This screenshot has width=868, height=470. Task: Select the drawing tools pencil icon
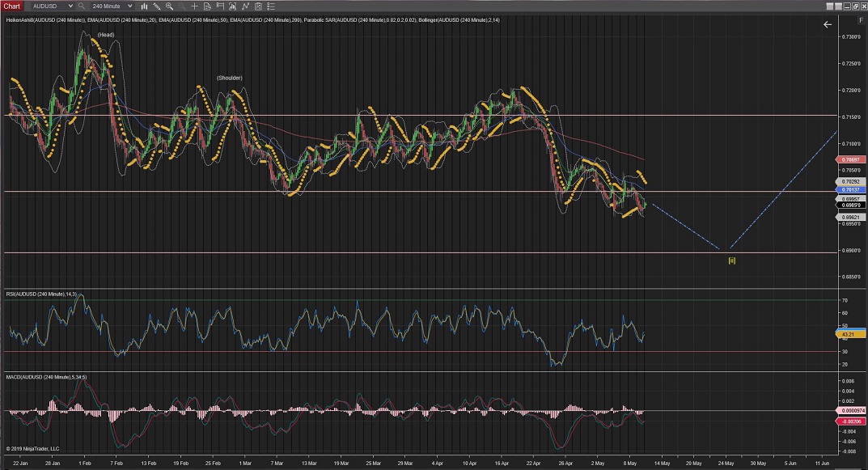[x=155, y=6]
